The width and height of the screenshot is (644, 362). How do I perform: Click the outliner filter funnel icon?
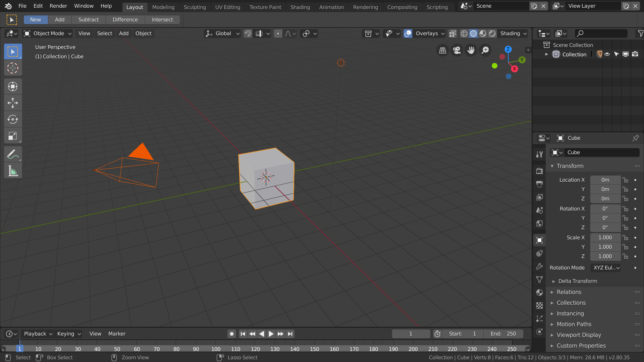tap(640, 34)
